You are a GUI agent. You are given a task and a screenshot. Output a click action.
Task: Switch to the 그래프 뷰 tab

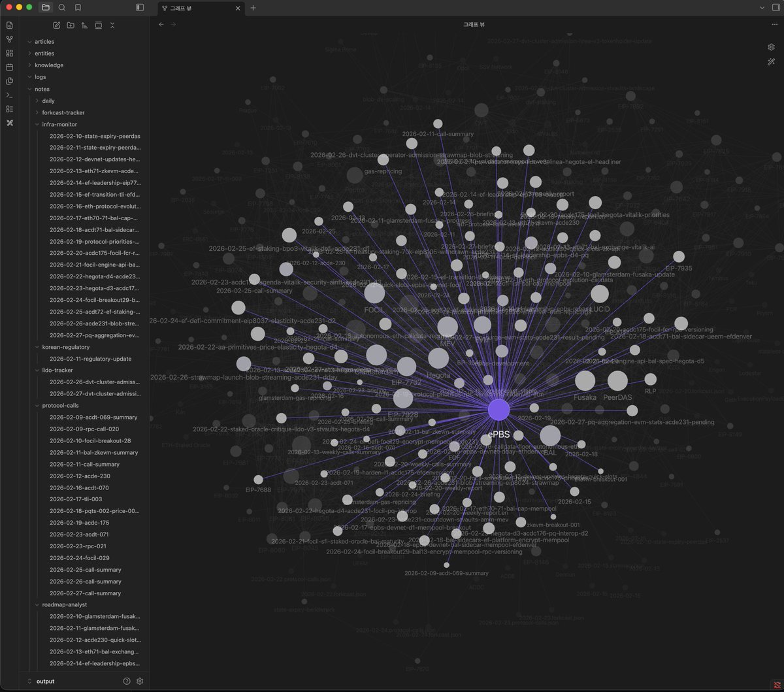tap(200, 8)
